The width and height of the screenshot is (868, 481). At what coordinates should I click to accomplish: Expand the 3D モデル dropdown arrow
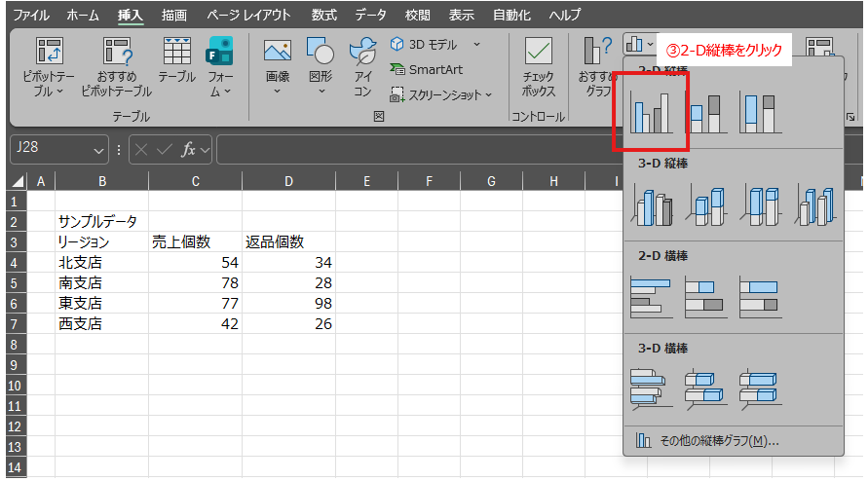pos(476,44)
